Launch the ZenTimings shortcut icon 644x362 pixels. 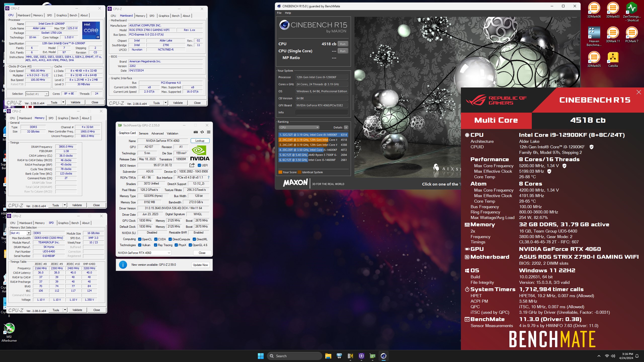(x=632, y=12)
